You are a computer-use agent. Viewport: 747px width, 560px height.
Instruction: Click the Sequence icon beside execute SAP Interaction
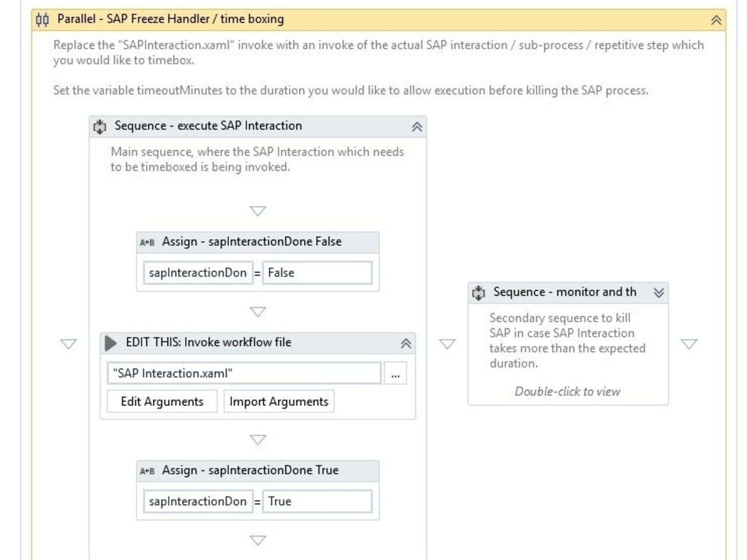click(x=100, y=127)
